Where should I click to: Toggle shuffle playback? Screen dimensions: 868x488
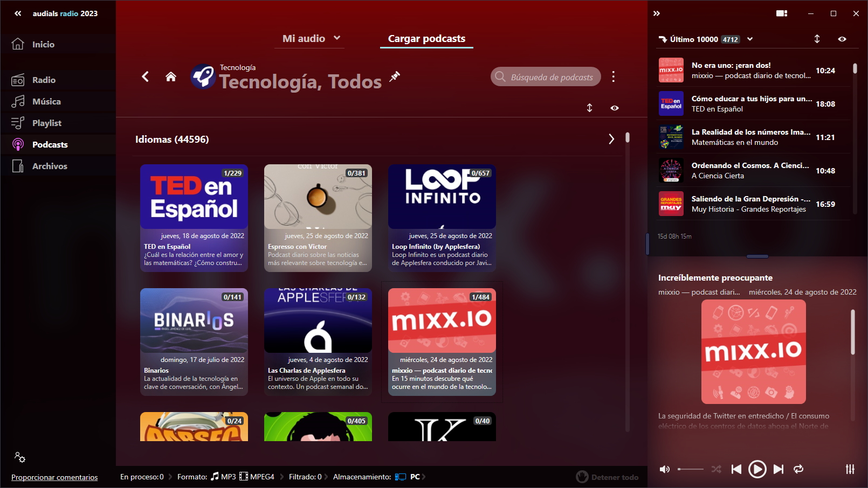point(716,469)
